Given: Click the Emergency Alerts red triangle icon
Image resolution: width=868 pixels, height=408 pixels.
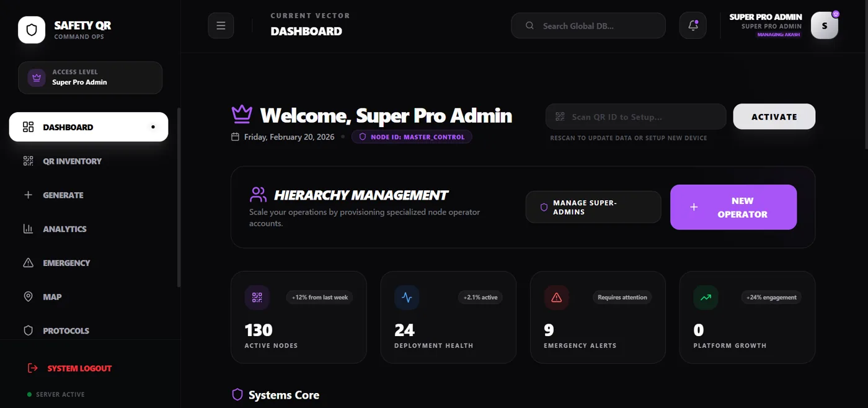Looking at the screenshot, I should pyautogui.click(x=556, y=298).
